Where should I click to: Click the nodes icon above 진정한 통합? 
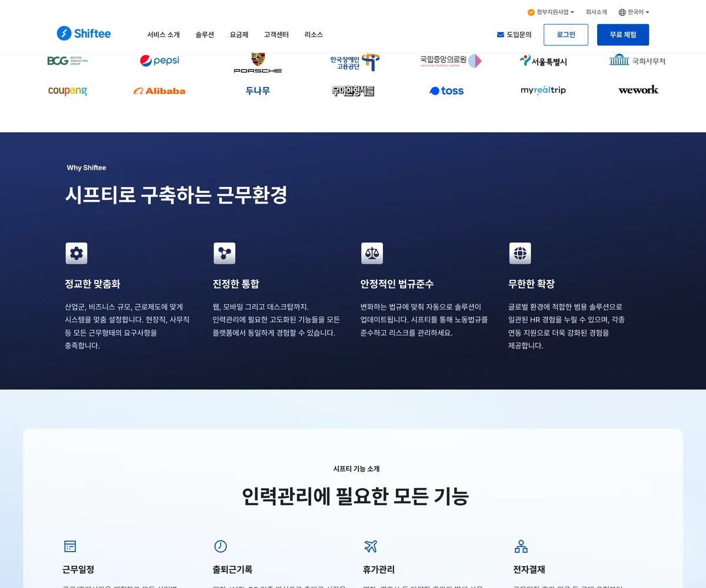coord(224,253)
